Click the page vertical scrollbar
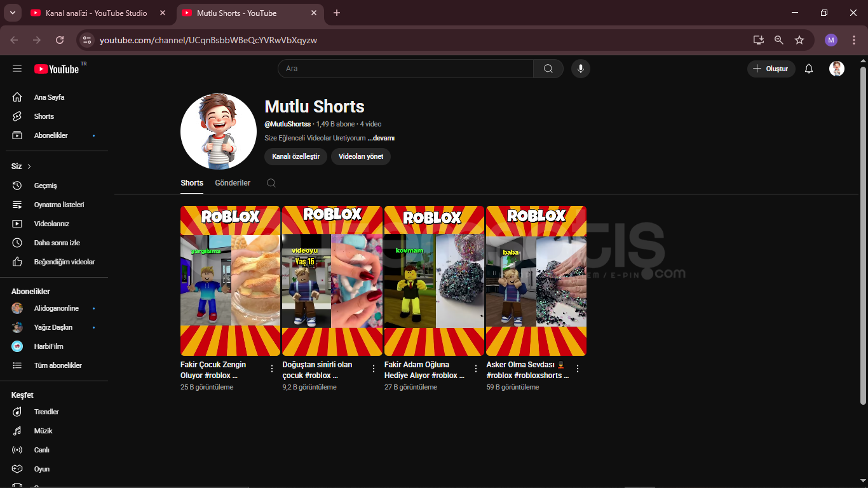The image size is (868, 488). pyautogui.click(x=863, y=235)
